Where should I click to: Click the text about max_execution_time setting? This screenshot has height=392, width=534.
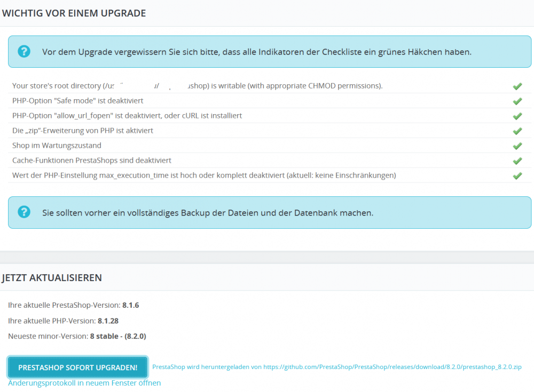tap(204, 175)
